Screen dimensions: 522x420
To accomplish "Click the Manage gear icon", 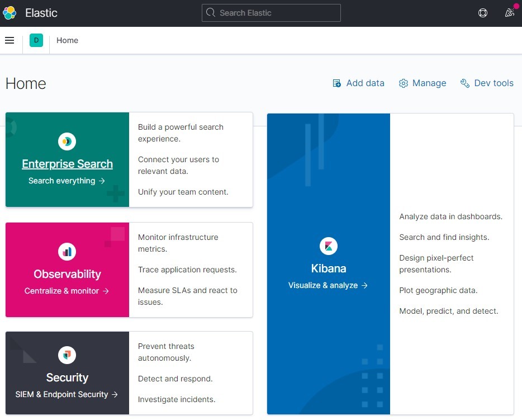I will (x=403, y=83).
